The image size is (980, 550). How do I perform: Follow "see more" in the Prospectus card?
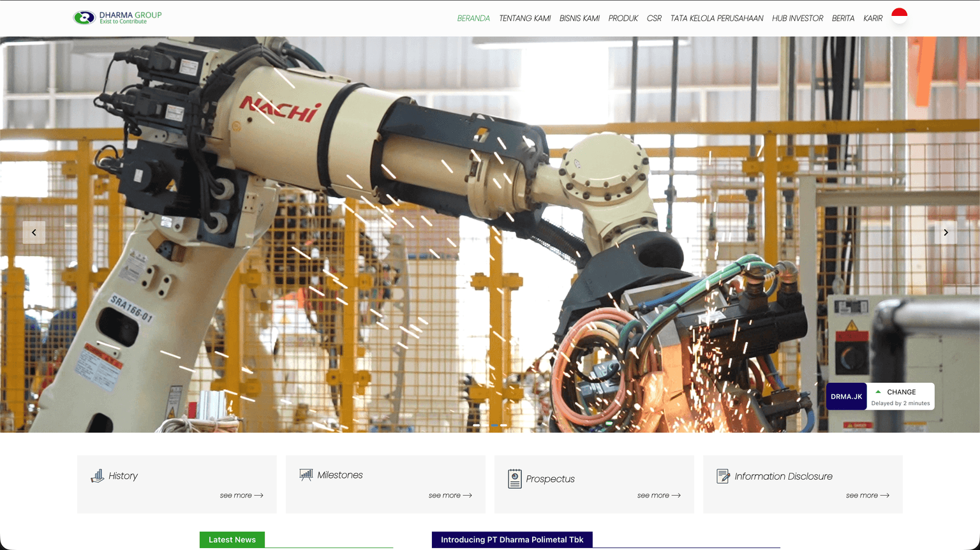[x=659, y=495]
